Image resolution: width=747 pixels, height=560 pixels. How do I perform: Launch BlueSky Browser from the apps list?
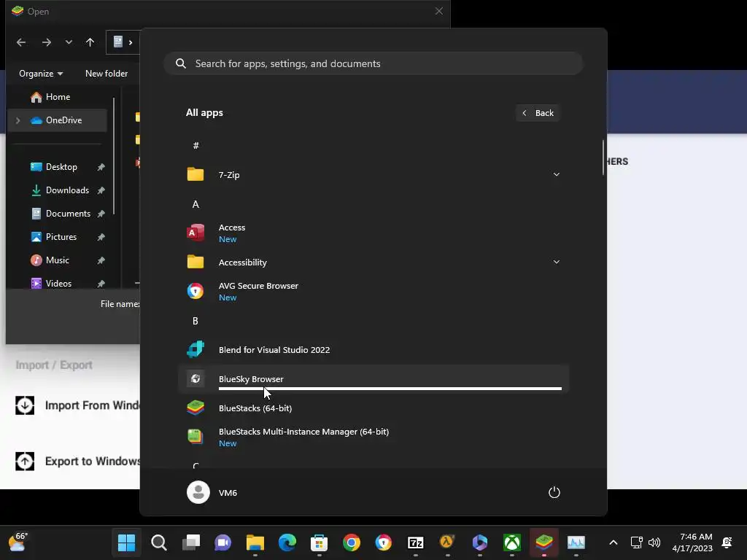click(x=373, y=378)
